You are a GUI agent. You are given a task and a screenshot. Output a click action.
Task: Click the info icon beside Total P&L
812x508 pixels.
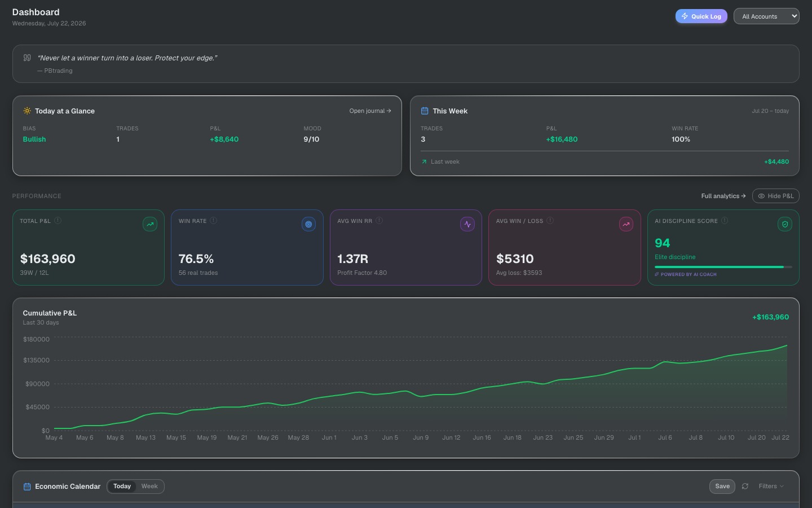[58, 221]
